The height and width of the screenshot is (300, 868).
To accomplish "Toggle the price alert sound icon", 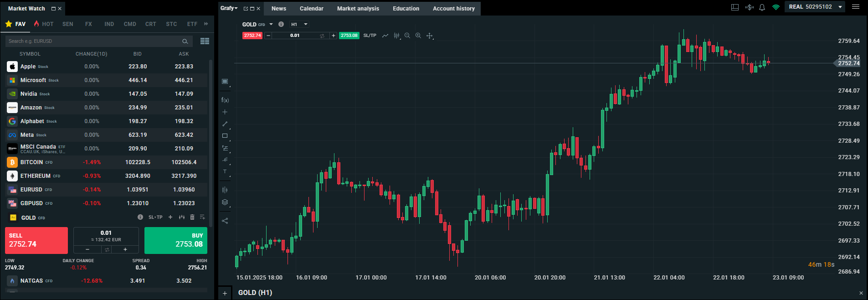I will click(749, 7).
